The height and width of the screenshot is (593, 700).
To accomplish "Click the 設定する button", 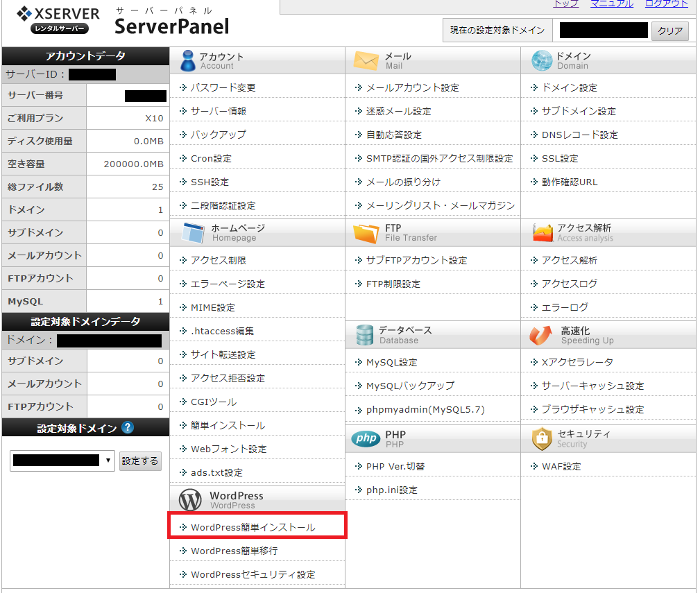I will point(140,461).
